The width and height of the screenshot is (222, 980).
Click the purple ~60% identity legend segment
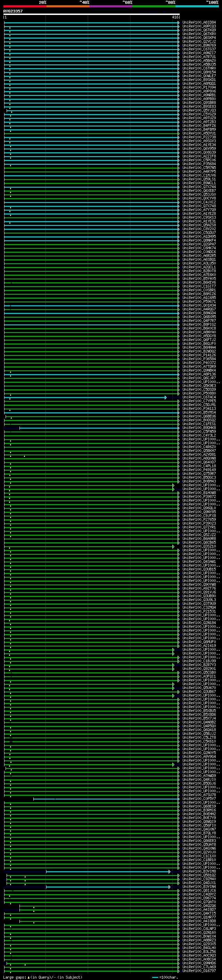click(111, 6)
